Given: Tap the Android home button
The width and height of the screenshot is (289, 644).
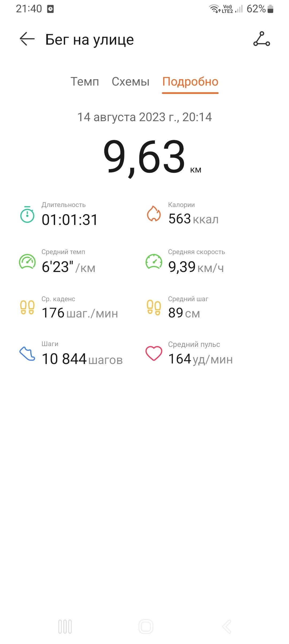Looking at the screenshot, I should [146, 626].
